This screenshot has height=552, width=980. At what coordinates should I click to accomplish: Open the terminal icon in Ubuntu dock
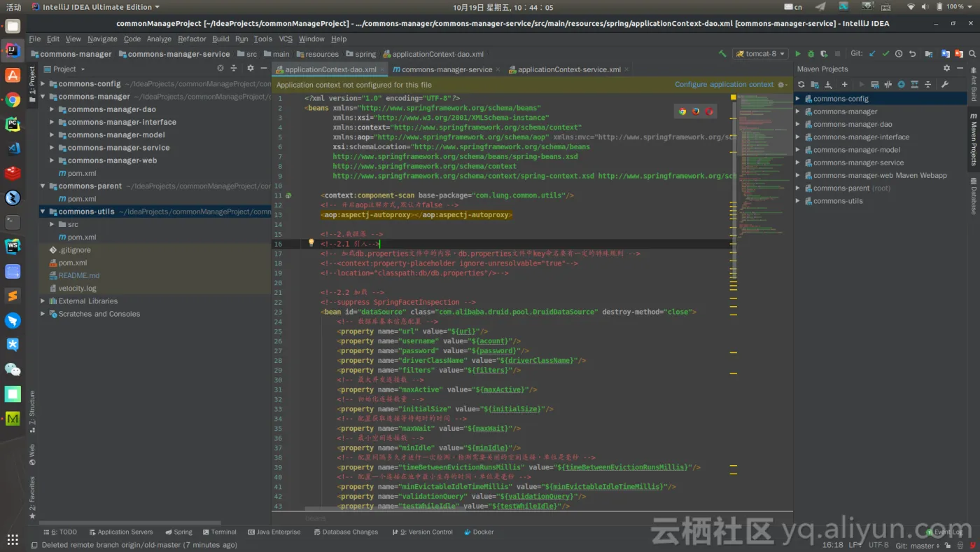(x=13, y=222)
